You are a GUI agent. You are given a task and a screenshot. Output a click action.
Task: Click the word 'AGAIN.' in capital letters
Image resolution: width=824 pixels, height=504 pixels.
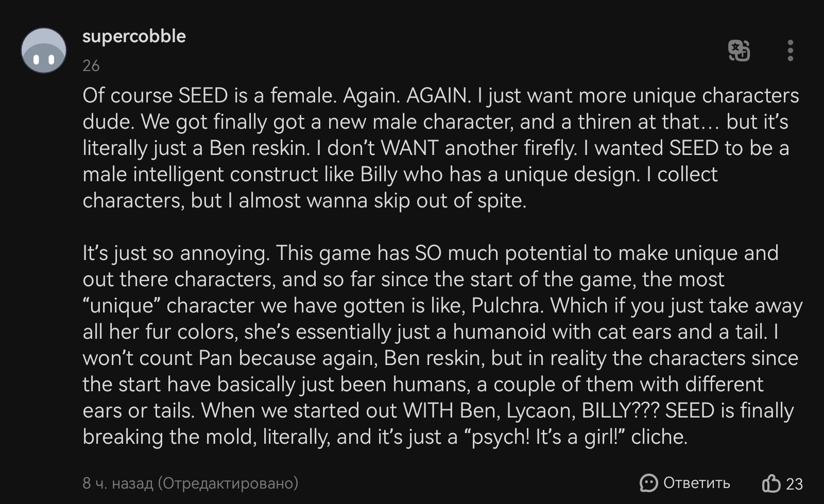coord(438,95)
